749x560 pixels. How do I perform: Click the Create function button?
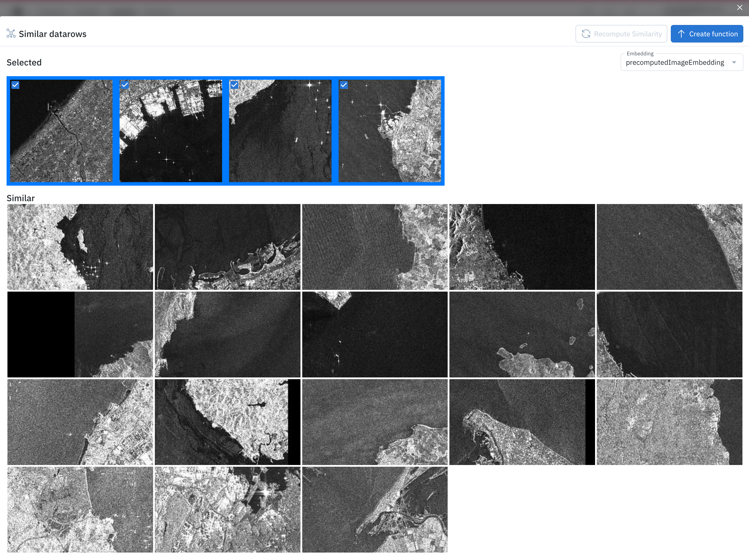pos(707,34)
